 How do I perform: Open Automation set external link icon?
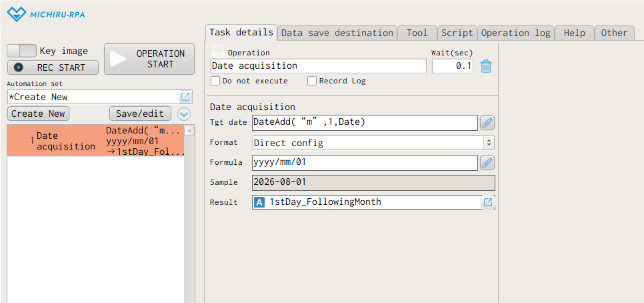coord(185,97)
